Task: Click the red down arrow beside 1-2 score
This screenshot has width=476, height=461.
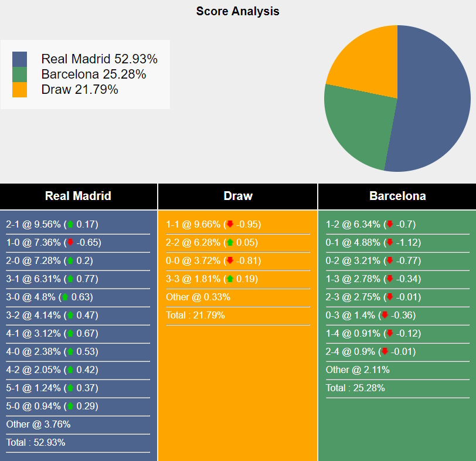Action: (x=390, y=224)
